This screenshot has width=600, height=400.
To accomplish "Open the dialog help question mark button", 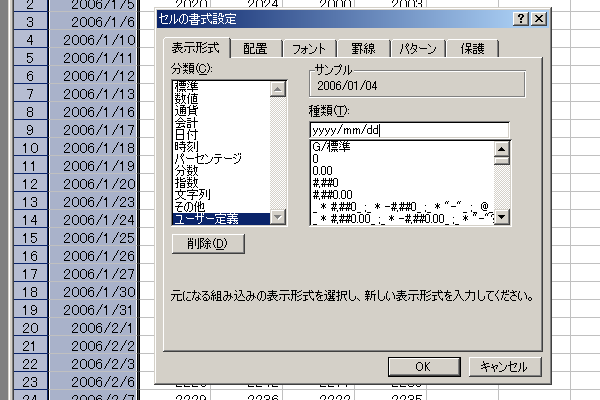I will point(521,18).
